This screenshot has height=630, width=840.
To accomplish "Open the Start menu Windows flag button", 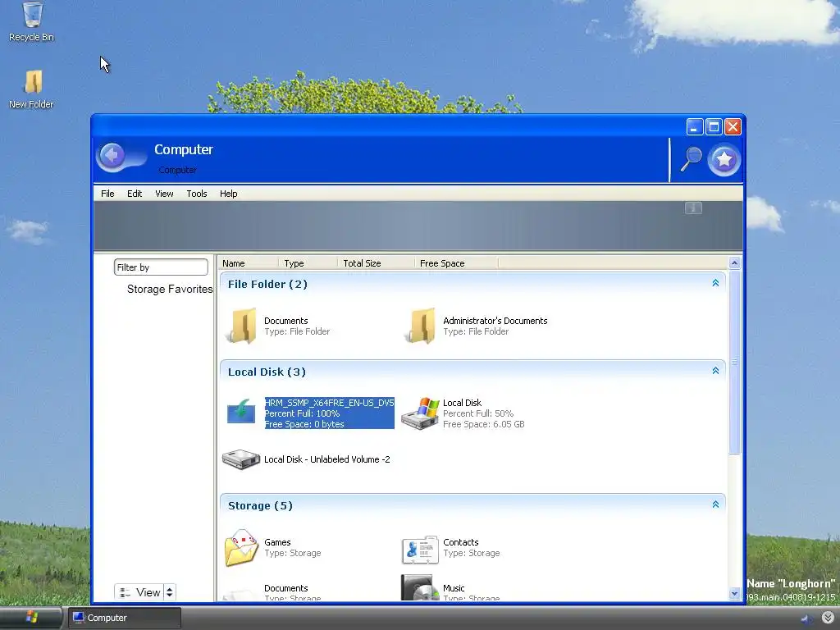I will (x=32, y=617).
